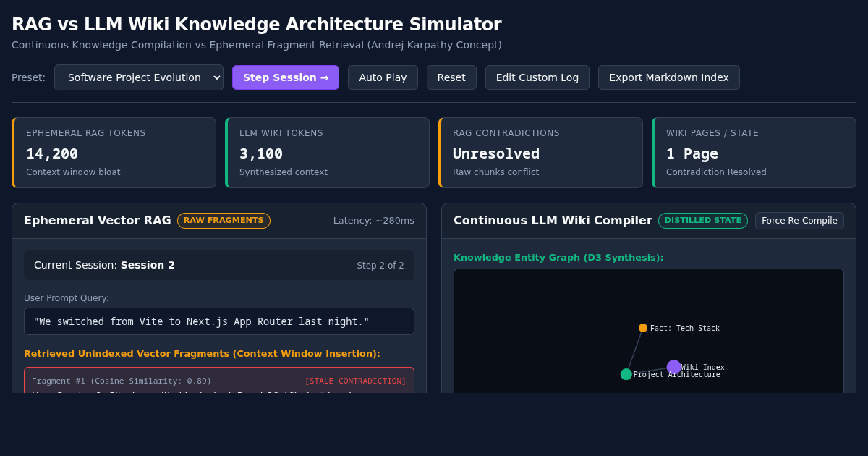Click the Raw chunks conflict caption
This screenshot has width=868, height=456.
click(496, 172)
